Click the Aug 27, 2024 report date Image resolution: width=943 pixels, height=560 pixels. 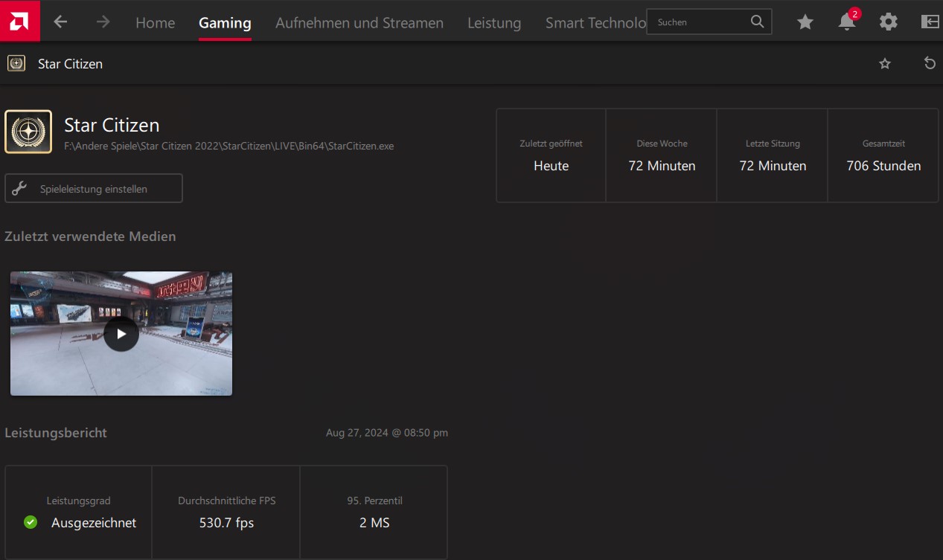tap(387, 433)
